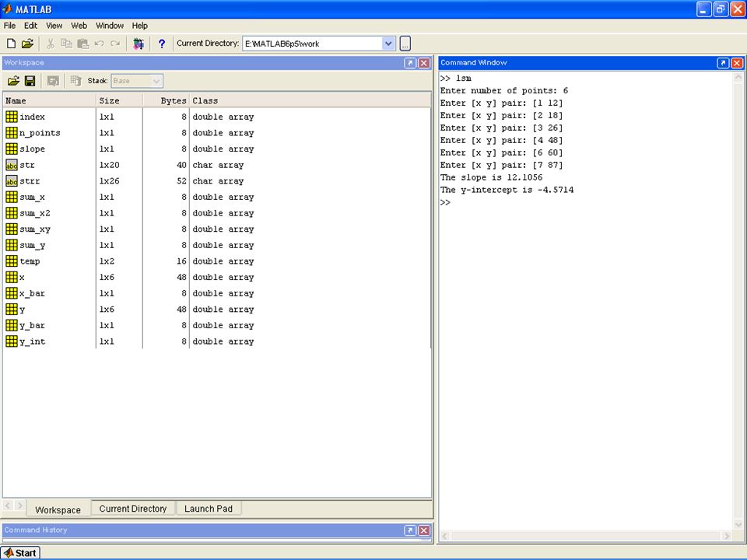The image size is (747, 560).
Task: Click the 1x2 size cell
Action: click(107, 261)
